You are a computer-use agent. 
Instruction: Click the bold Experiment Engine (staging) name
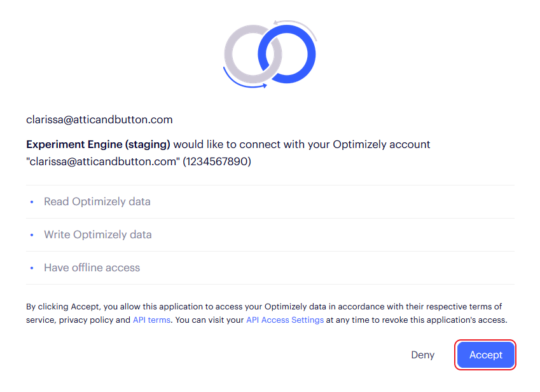tap(98, 144)
